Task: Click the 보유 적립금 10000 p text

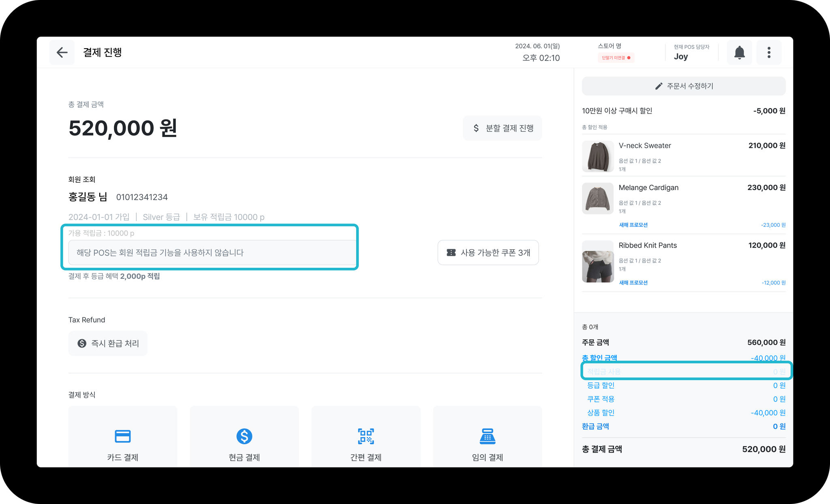Action: [229, 217]
